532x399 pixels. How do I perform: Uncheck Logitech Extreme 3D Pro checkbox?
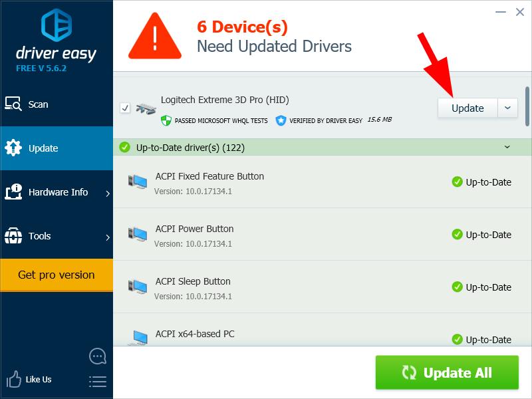125,108
